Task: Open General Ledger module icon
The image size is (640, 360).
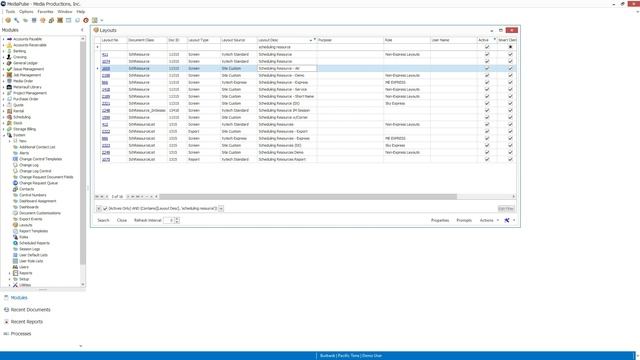Action: 9,63
